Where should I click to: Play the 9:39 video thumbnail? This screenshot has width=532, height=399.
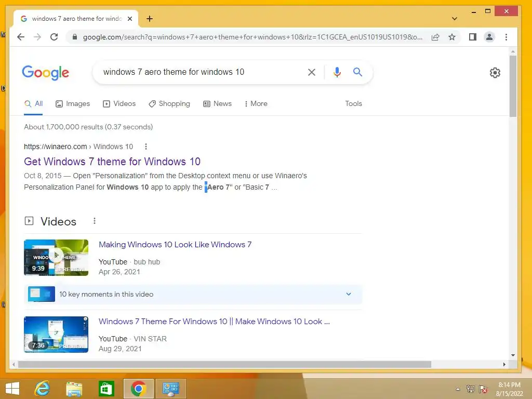coord(56,258)
